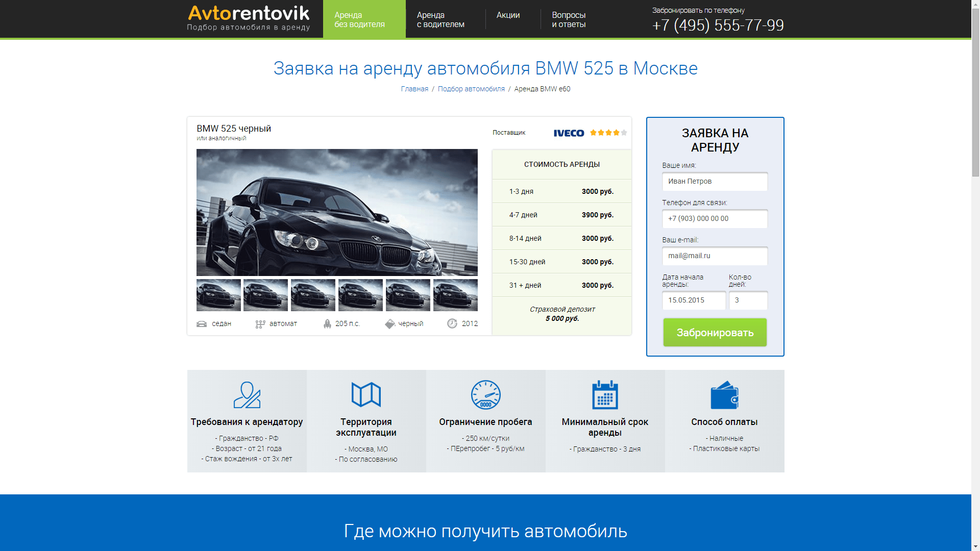Click the territory map icon
The width and height of the screenshot is (980, 551).
click(366, 394)
